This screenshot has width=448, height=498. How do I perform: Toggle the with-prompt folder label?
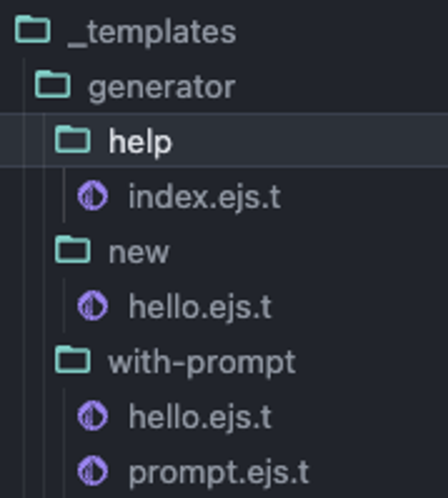click(x=202, y=362)
